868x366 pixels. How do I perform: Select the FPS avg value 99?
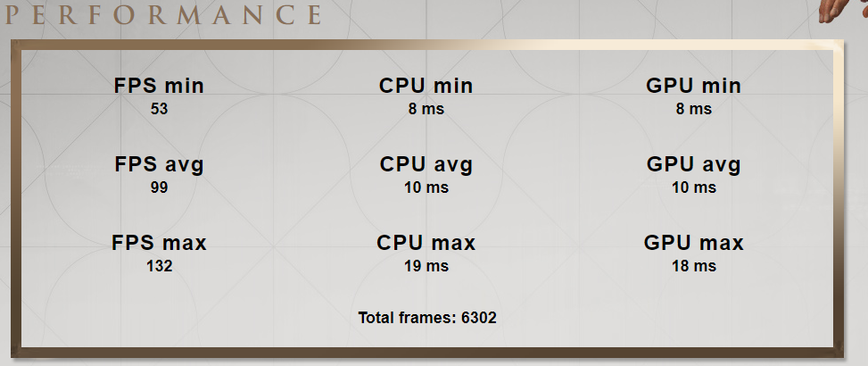[x=159, y=187]
